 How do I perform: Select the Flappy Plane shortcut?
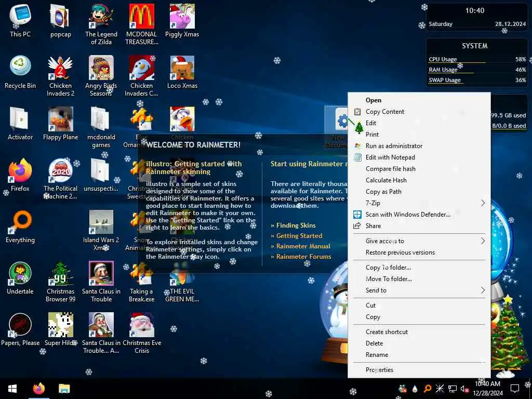[60, 124]
